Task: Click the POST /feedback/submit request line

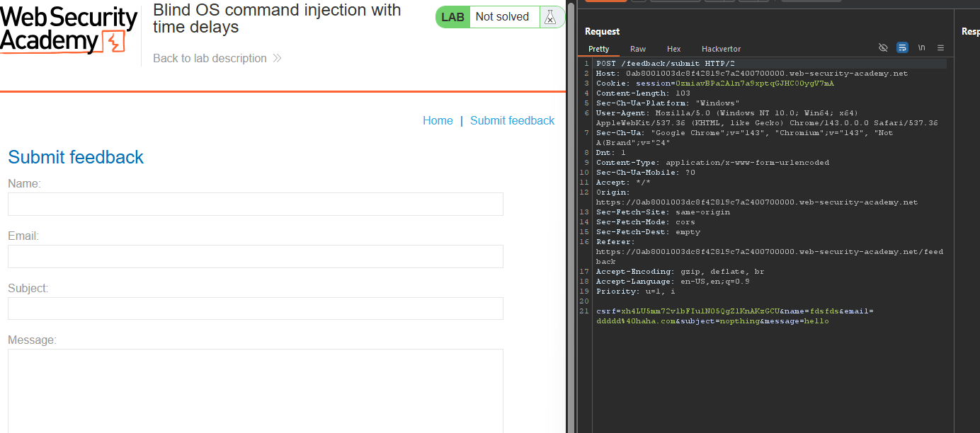Action: pyautogui.click(x=666, y=64)
